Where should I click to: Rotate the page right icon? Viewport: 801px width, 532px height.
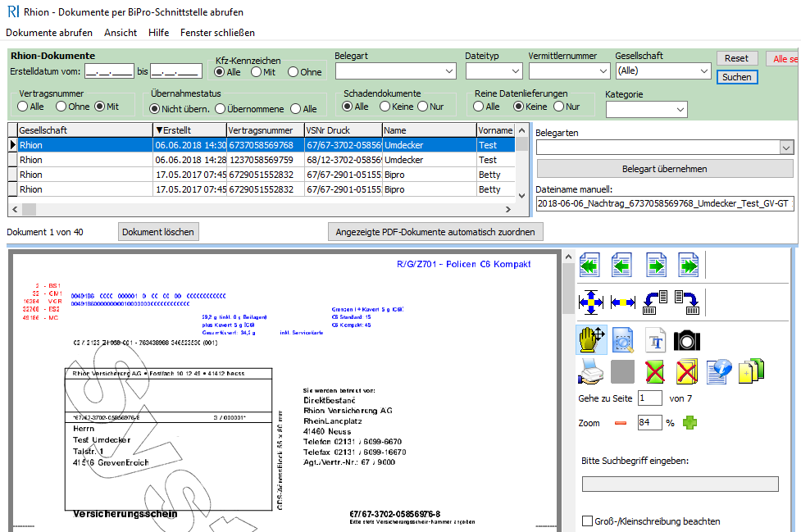687,302
